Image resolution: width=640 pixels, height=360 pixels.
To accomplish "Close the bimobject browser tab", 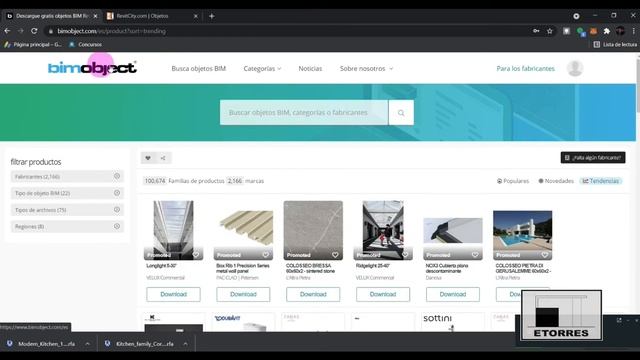I will [x=96, y=16].
